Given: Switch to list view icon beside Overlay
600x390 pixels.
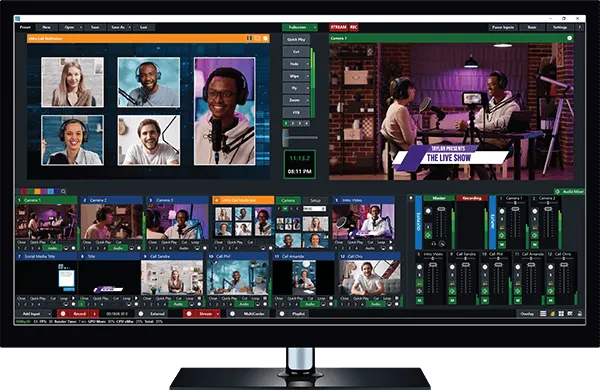Looking at the screenshot, I should 543,313.
